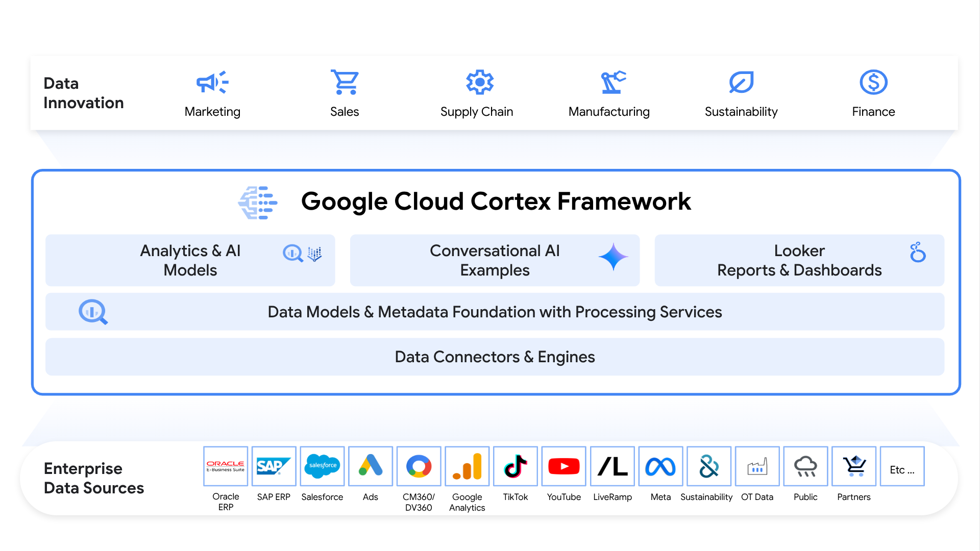Select the LiveRamp connector tile
Image resolution: width=980 pixels, height=551 pixels.
(x=612, y=466)
